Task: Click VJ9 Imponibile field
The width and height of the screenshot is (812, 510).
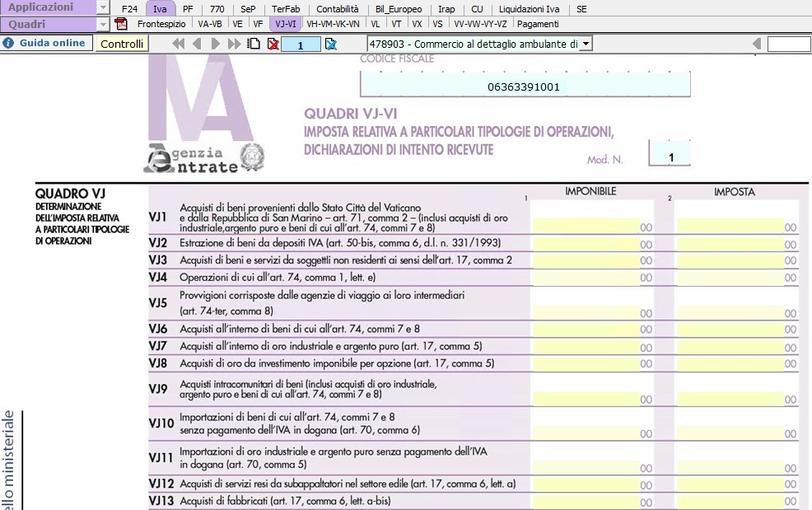Action: [586, 399]
